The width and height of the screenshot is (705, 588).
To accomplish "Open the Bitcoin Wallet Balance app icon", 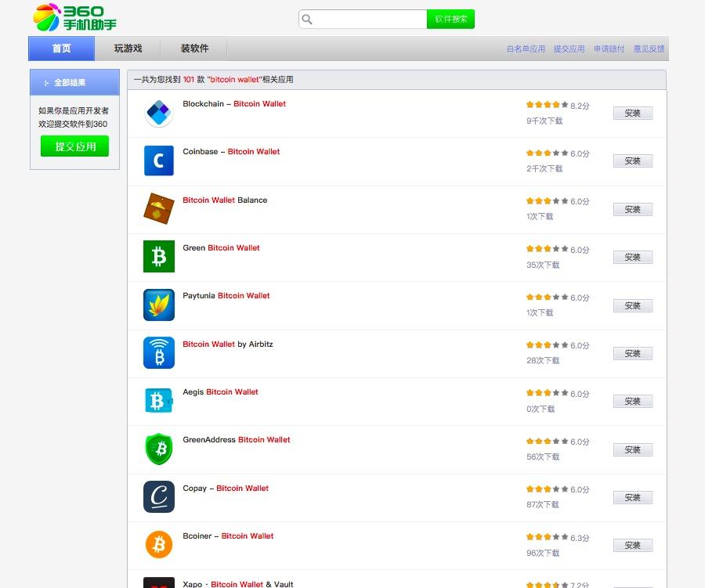I will pyautogui.click(x=159, y=208).
